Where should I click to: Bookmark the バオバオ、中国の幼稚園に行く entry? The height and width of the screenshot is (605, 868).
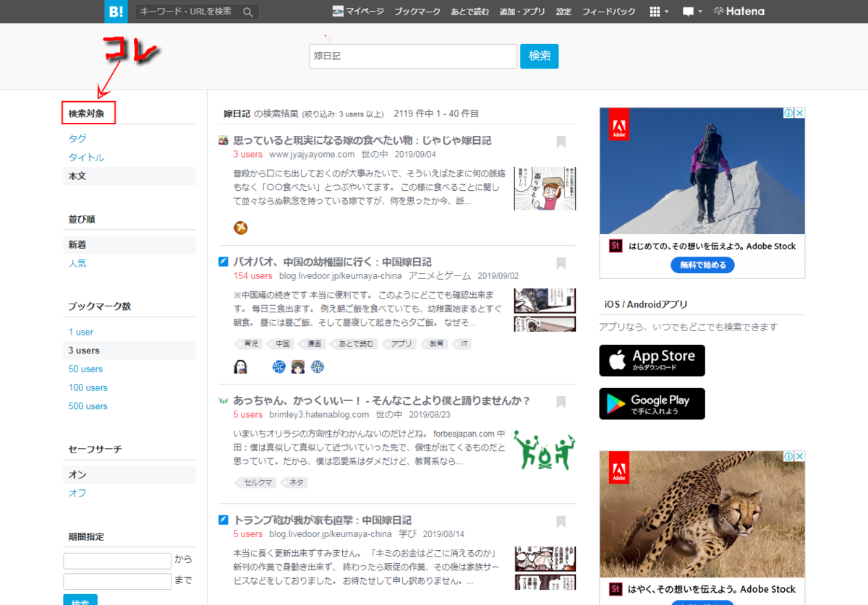coord(561,264)
